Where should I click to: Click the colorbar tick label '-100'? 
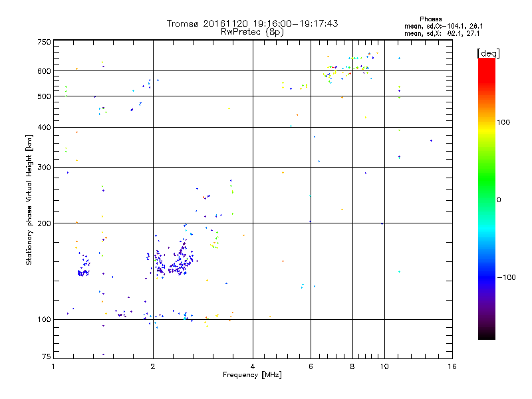click(x=506, y=277)
